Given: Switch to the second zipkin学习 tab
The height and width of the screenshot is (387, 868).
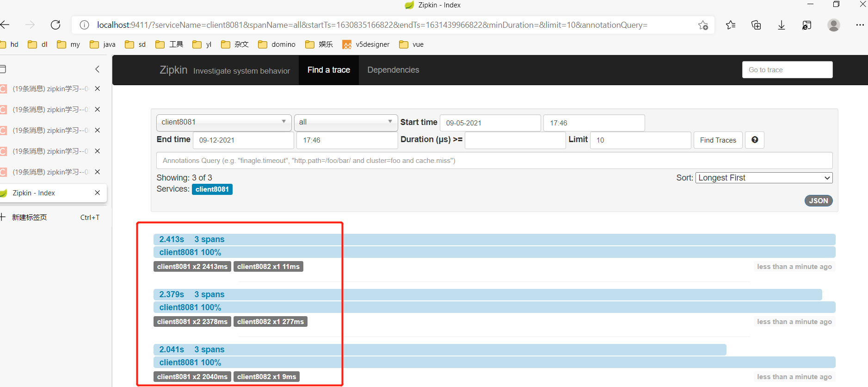Looking at the screenshot, I should [x=50, y=109].
